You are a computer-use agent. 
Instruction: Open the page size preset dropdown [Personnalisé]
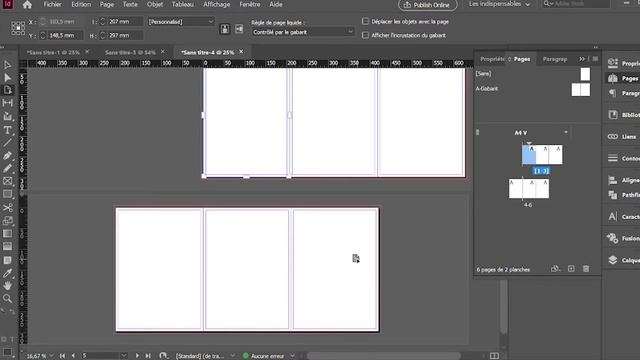pos(181,22)
